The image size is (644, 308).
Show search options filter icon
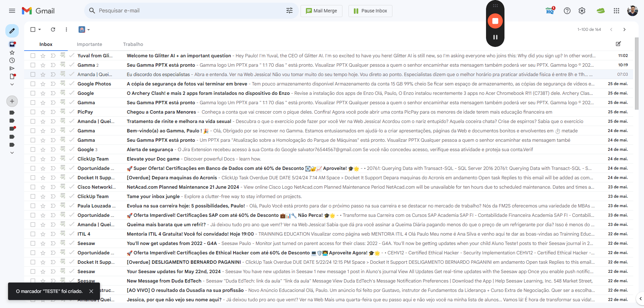pos(289,11)
